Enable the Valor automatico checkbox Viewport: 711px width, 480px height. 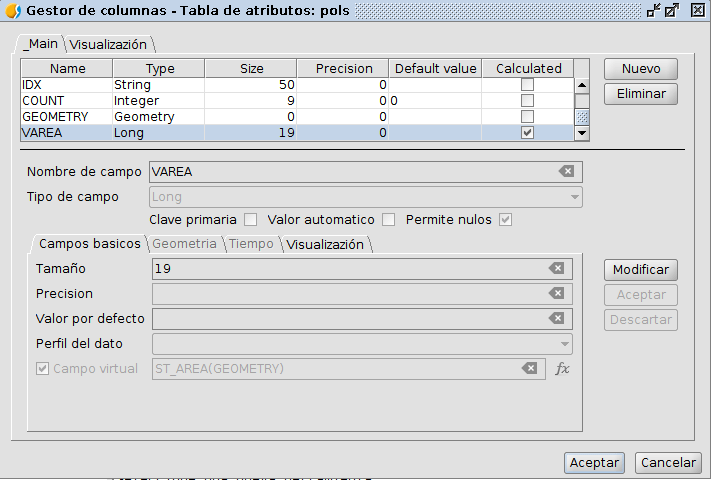point(389,220)
